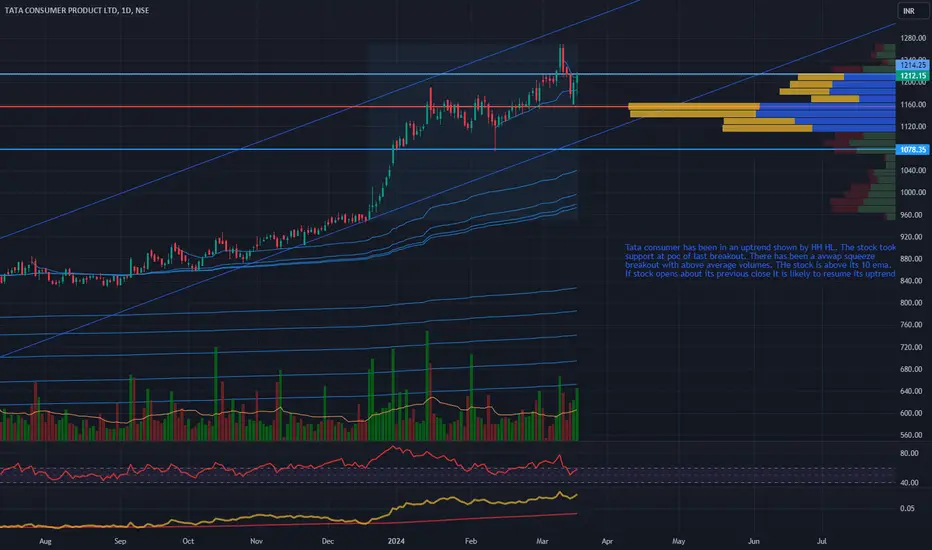Image resolution: width=932 pixels, height=550 pixels.
Task: Click the Mar label on time axis
Action: click(542, 541)
